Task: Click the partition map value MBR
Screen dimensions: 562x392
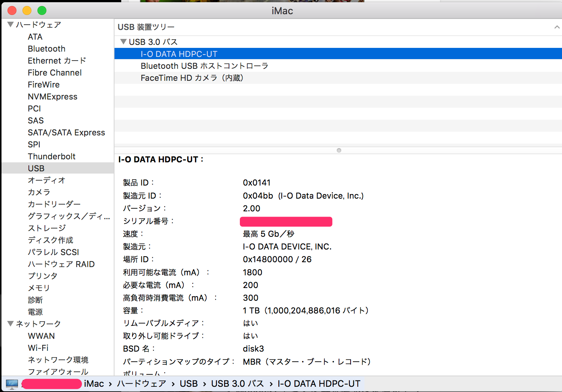Action: click(252, 362)
